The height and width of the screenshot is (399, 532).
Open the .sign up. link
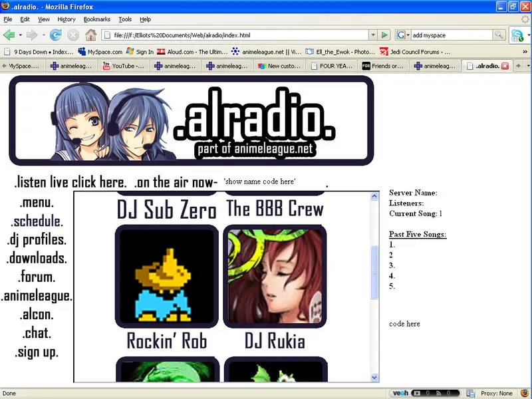[x=37, y=352]
